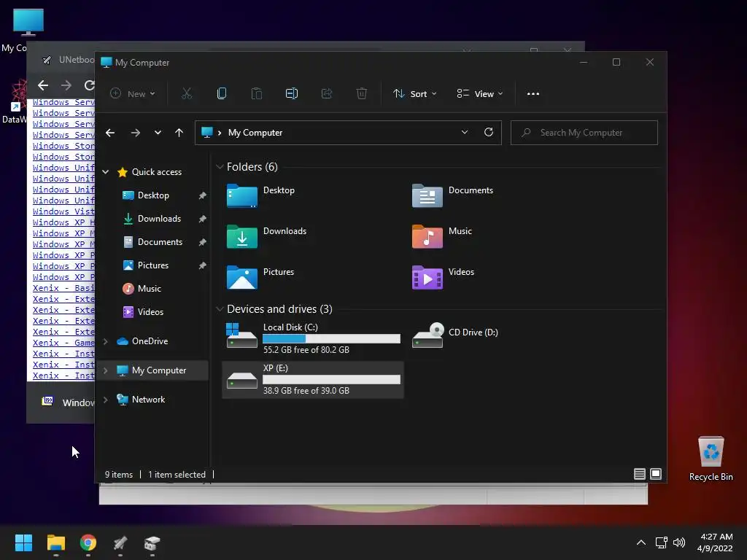
Task: Select the XP (E:) drive
Action: coord(313,379)
